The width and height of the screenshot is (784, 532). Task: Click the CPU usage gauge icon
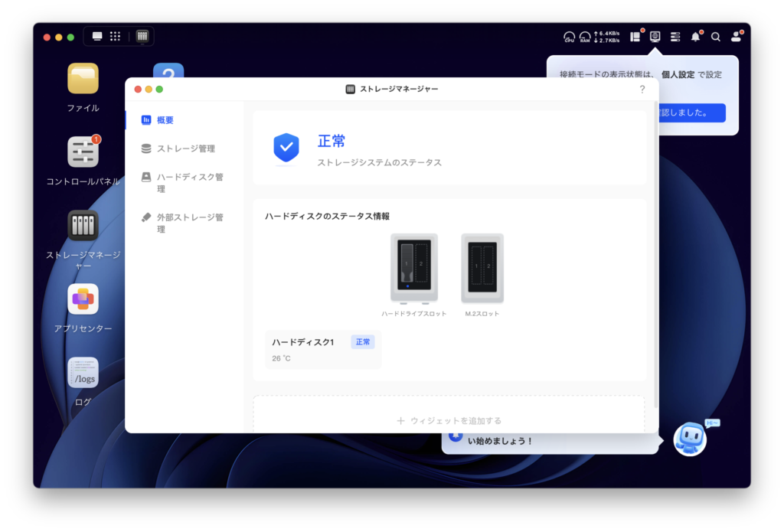point(569,37)
